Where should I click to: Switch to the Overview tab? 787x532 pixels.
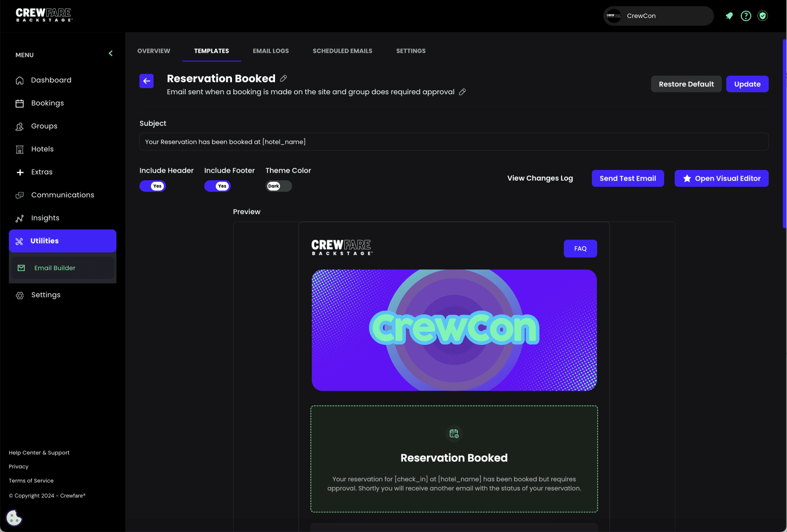tap(154, 51)
